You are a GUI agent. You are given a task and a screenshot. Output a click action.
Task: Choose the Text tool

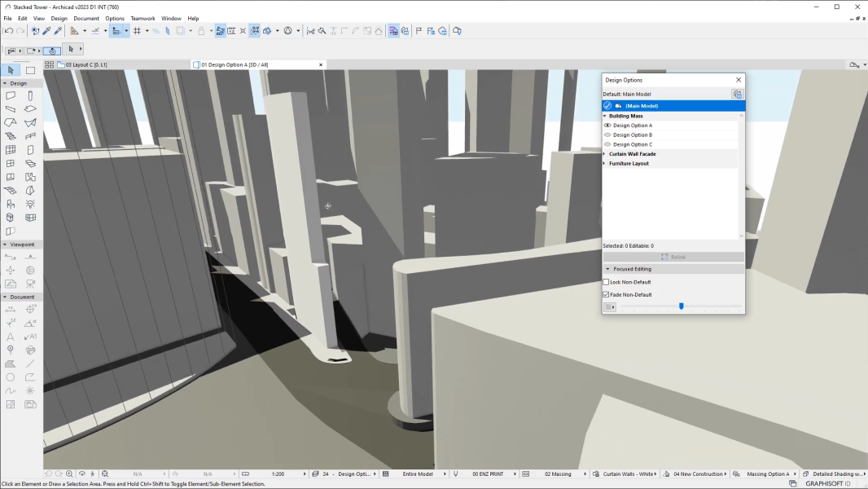(11, 336)
